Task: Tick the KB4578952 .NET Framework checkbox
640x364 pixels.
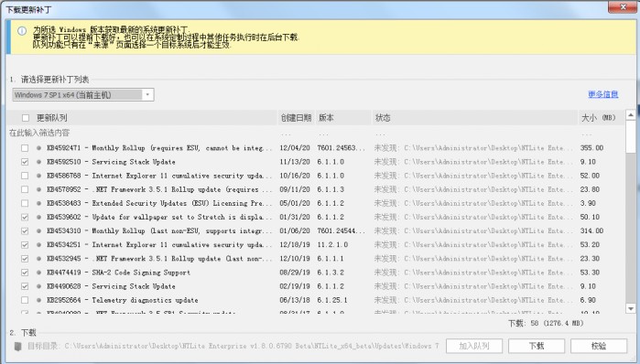Action: [x=25, y=189]
